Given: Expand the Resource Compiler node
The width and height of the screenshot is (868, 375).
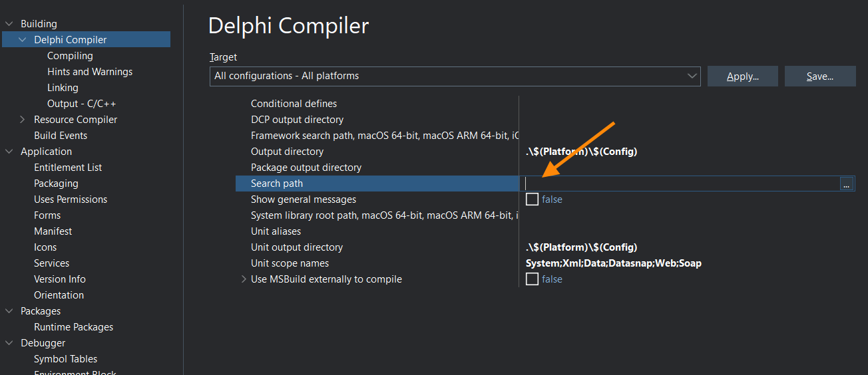Looking at the screenshot, I should pyautogui.click(x=23, y=120).
